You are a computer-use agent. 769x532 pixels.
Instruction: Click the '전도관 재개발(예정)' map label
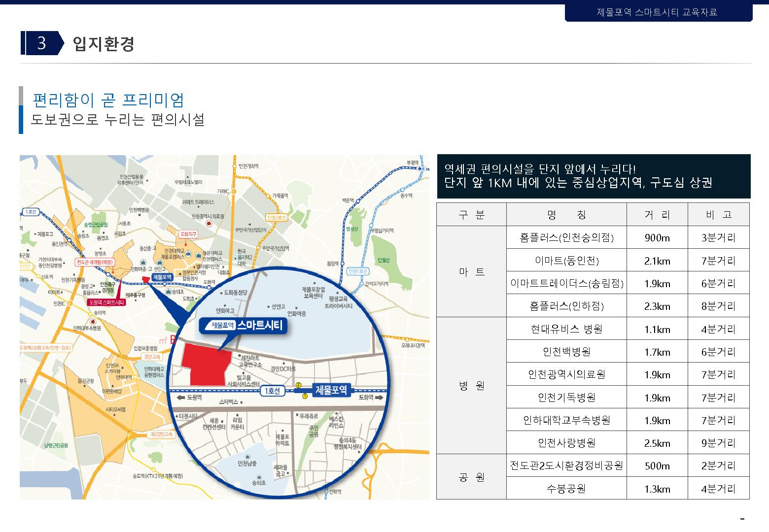coord(95,262)
